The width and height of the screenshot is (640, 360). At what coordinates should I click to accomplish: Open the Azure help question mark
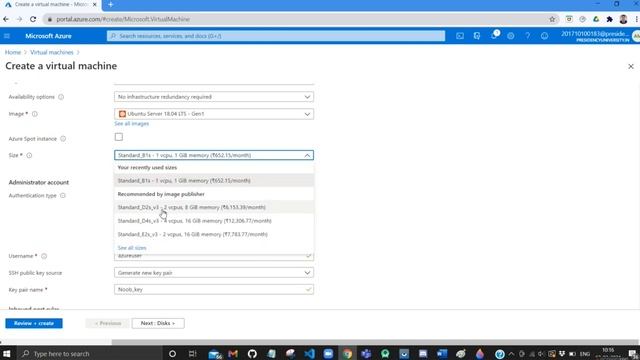pyautogui.click(x=527, y=36)
